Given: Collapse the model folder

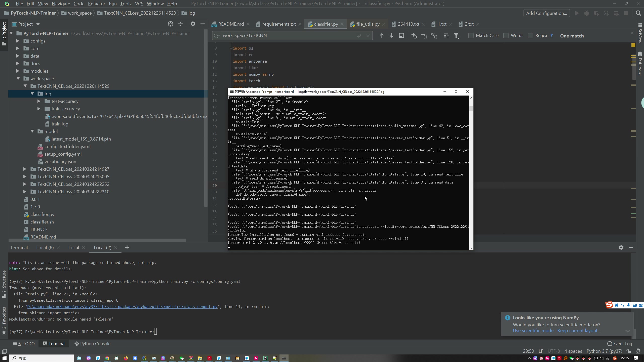Looking at the screenshot, I should [32, 131].
